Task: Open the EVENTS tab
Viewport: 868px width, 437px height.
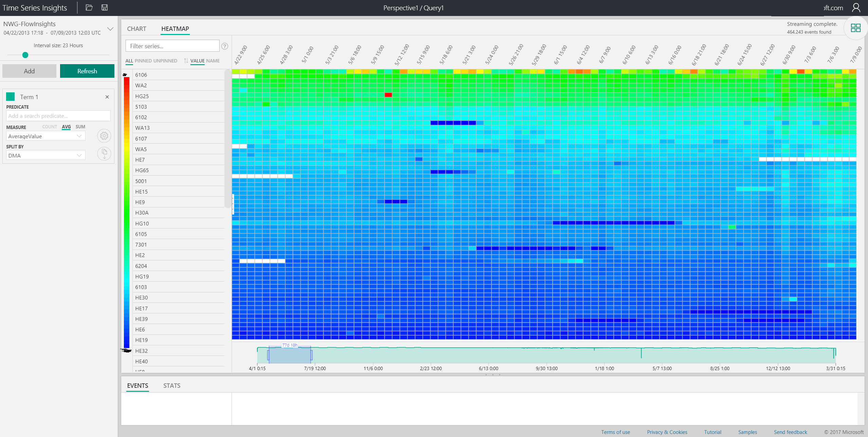Action: point(137,386)
